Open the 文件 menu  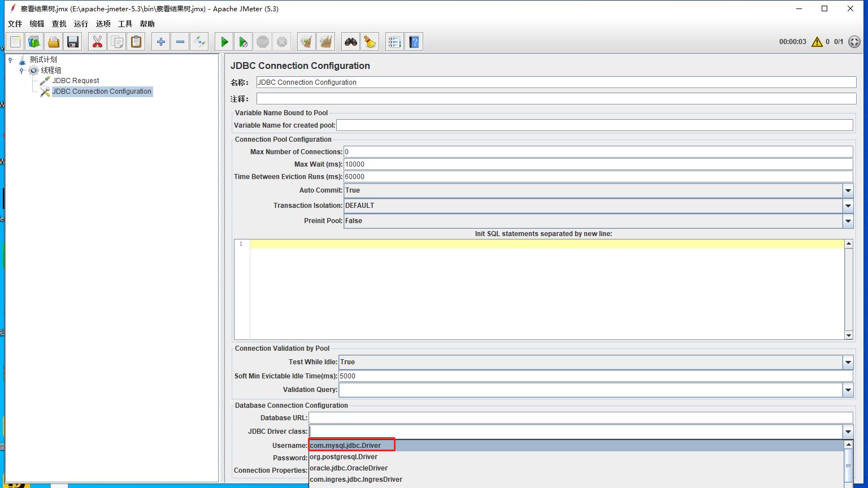pos(15,24)
